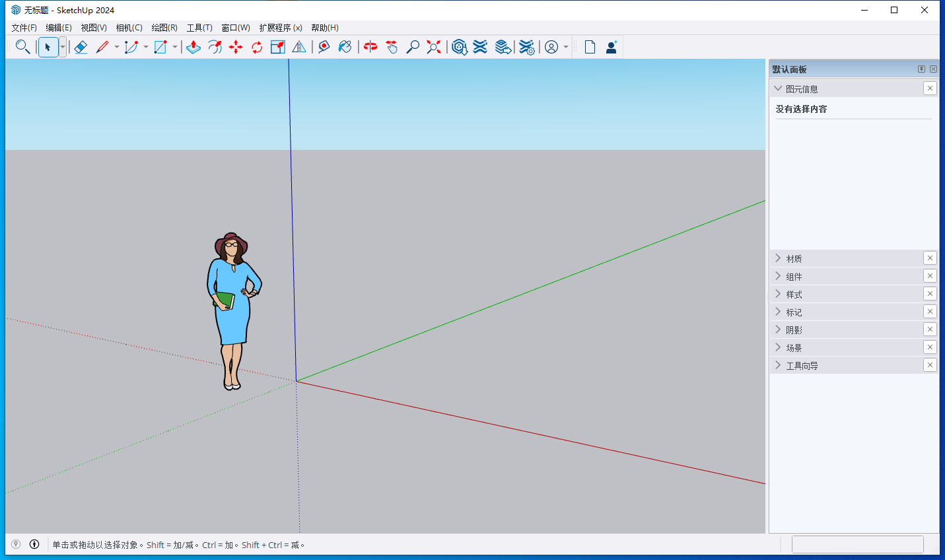Select the Eraser tool
This screenshot has width=945, height=560.
point(81,47)
